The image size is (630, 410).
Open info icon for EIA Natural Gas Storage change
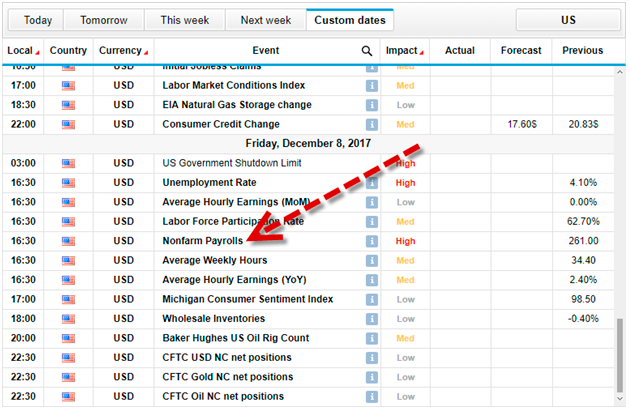pyautogui.click(x=372, y=105)
